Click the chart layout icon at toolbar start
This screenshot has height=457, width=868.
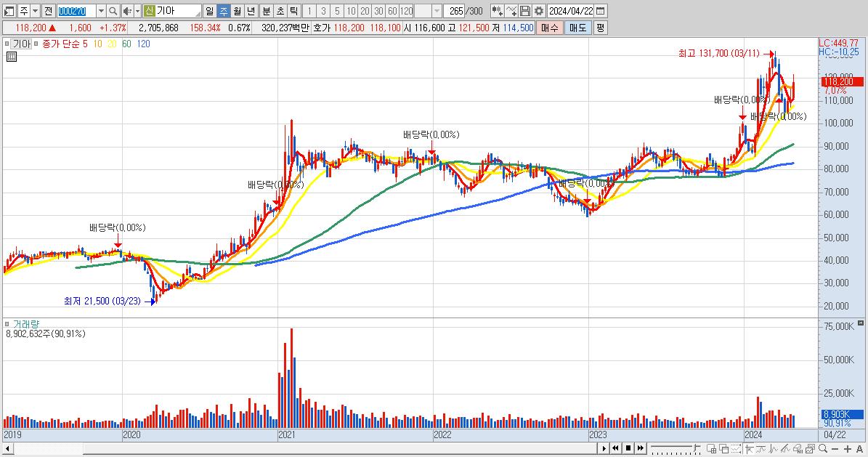9,11
